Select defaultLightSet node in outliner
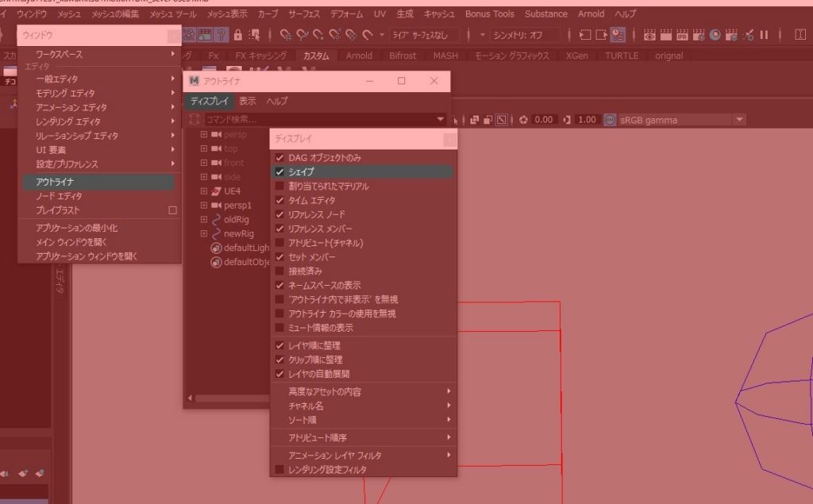The height and width of the screenshot is (504, 813). pyautogui.click(x=240, y=248)
